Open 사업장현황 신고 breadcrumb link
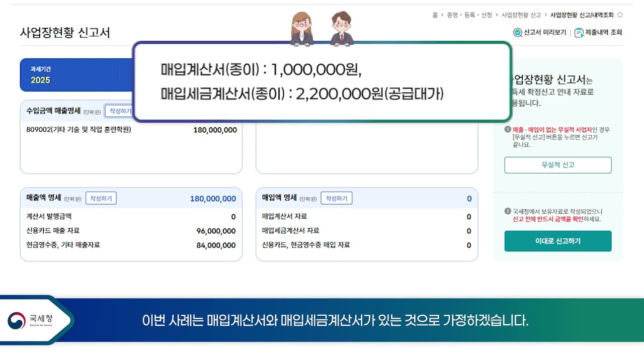 tap(521, 15)
